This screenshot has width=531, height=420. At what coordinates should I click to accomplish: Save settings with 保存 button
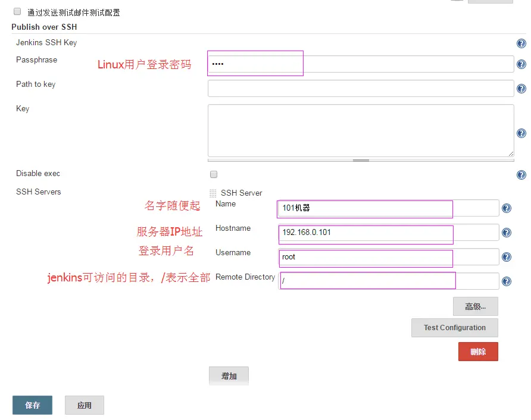[33, 405]
